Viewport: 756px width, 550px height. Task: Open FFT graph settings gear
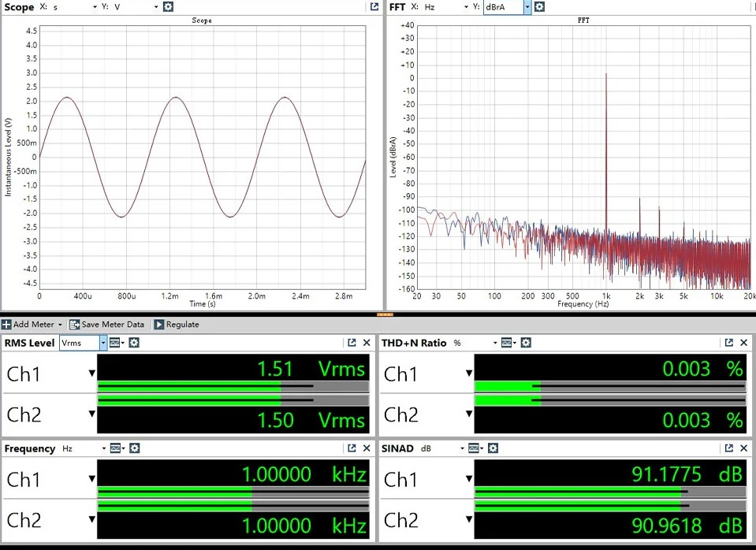point(539,7)
